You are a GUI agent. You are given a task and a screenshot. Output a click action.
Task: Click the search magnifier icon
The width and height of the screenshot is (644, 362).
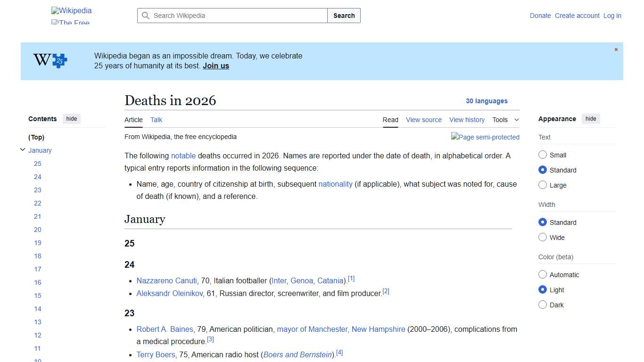point(146,16)
